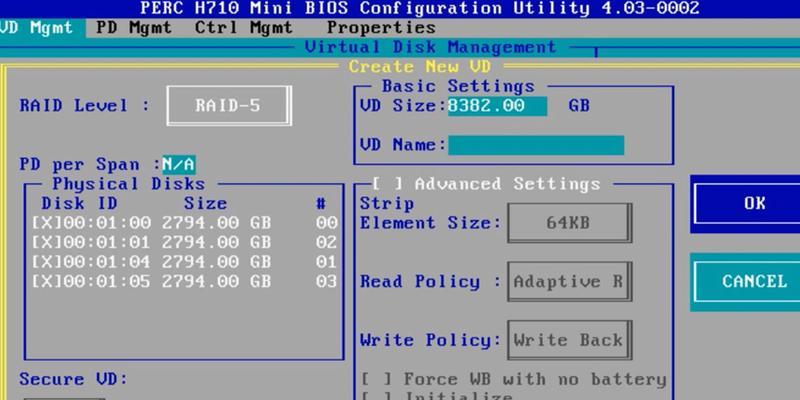Image resolution: width=800 pixels, height=400 pixels.
Task: Open the PD Mgmt tab
Action: pos(133,28)
